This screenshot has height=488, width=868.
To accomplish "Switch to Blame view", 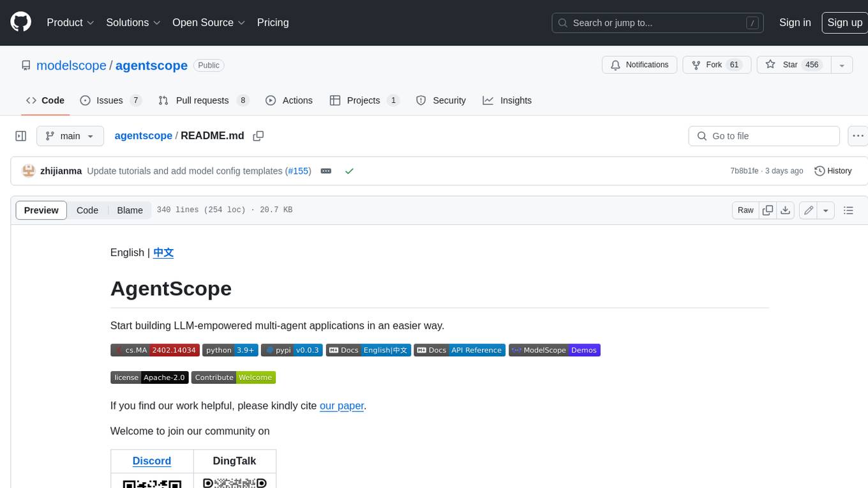I will (x=130, y=210).
